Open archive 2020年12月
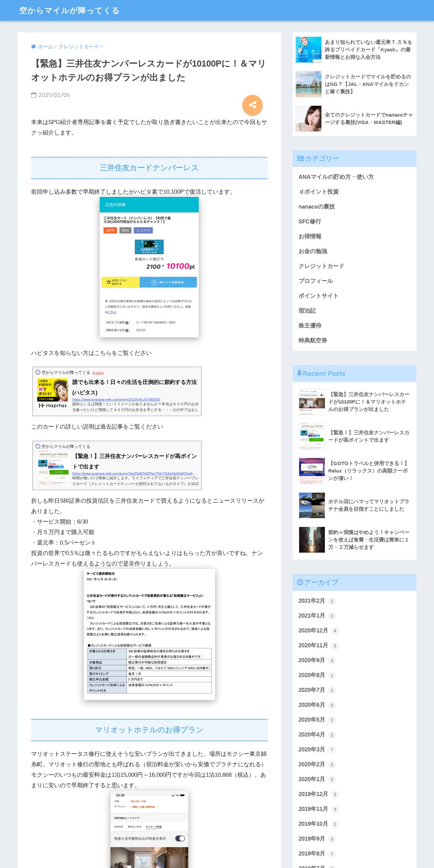The width and height of the screenshot is (434, 868). [313, 630]
